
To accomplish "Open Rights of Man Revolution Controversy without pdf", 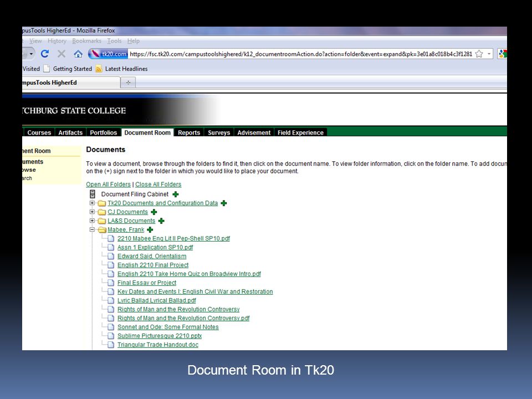I will pyautogui.click(x=178, y=309).
